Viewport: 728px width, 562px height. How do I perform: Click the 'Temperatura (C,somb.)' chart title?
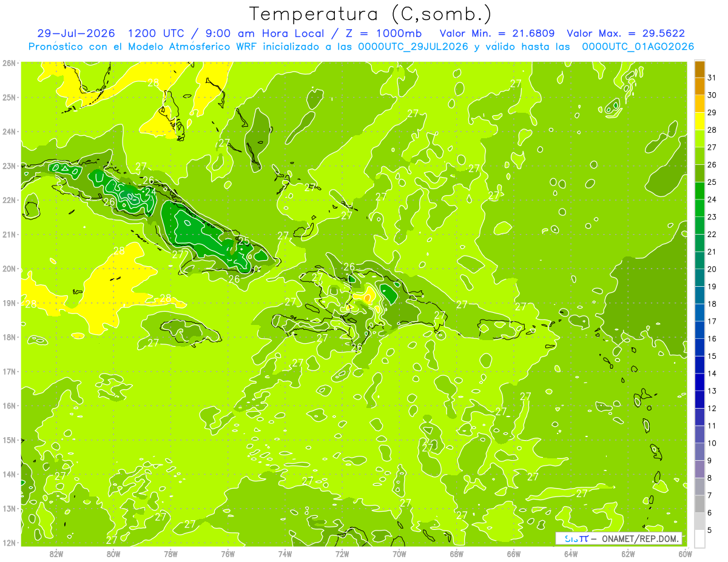[371, 14]
